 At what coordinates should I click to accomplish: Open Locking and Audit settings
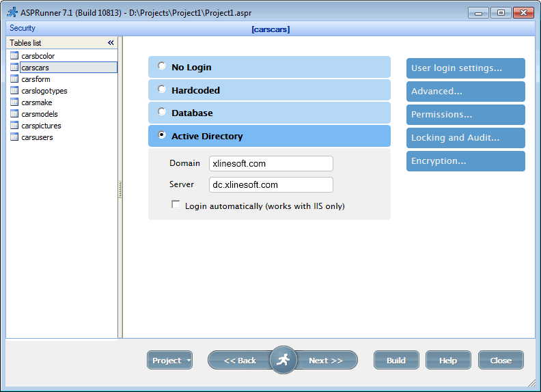466,138
